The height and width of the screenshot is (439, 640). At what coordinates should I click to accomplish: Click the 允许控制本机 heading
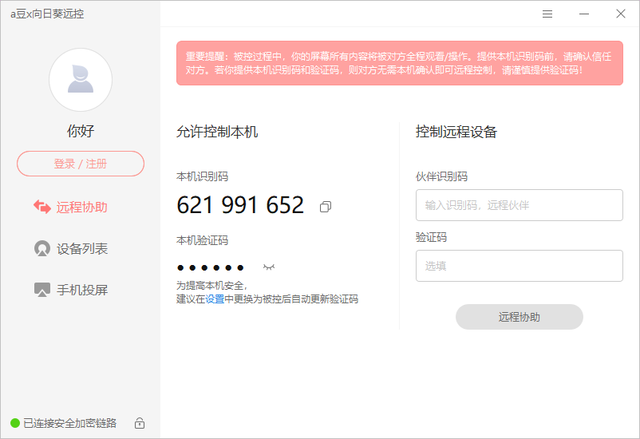point(217,132)
